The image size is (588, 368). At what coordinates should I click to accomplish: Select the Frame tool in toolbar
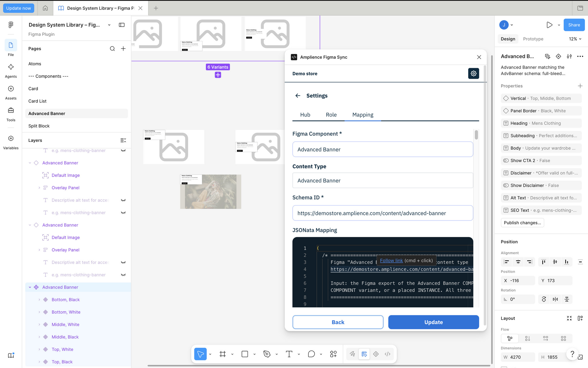pos(223,354)
